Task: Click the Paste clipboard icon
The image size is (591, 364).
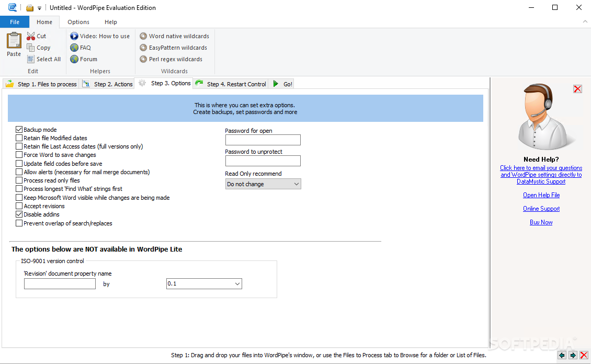Action: (14, 40)
